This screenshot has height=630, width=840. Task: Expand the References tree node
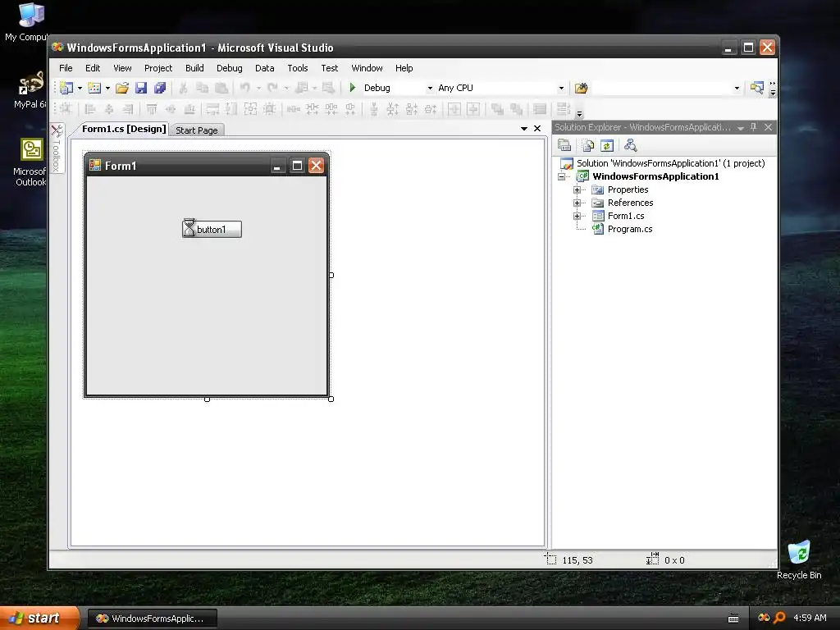tap(577, 203)
